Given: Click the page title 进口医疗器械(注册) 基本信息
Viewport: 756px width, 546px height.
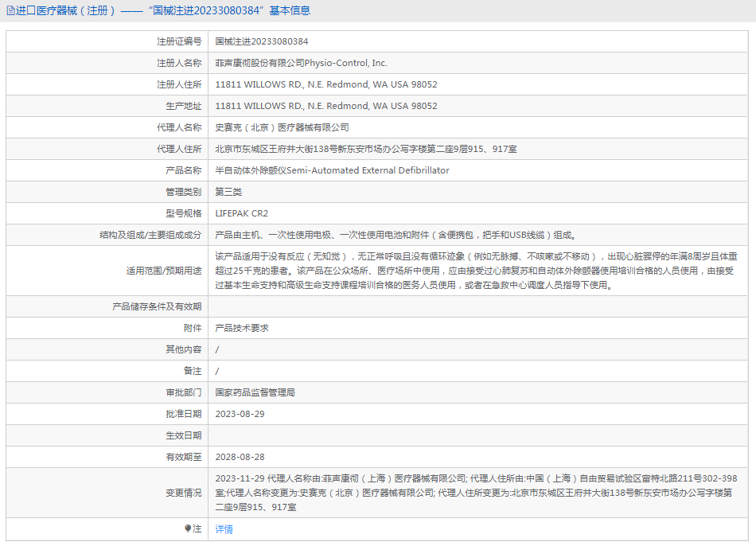Looking at the screenshot, I should click(x=163, y=10).
